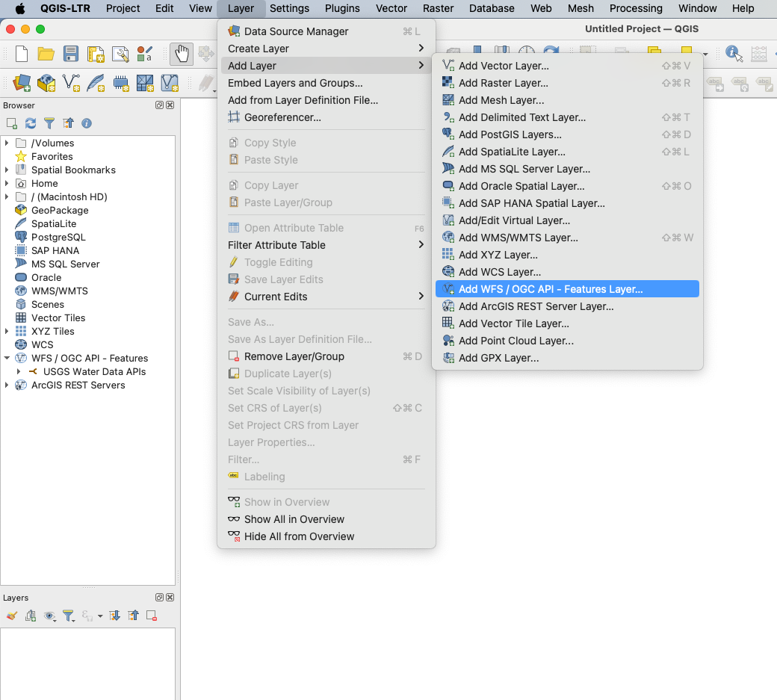Choose Add Vector Layer menu entry
777x700 pixels.
tap(567, 66)
